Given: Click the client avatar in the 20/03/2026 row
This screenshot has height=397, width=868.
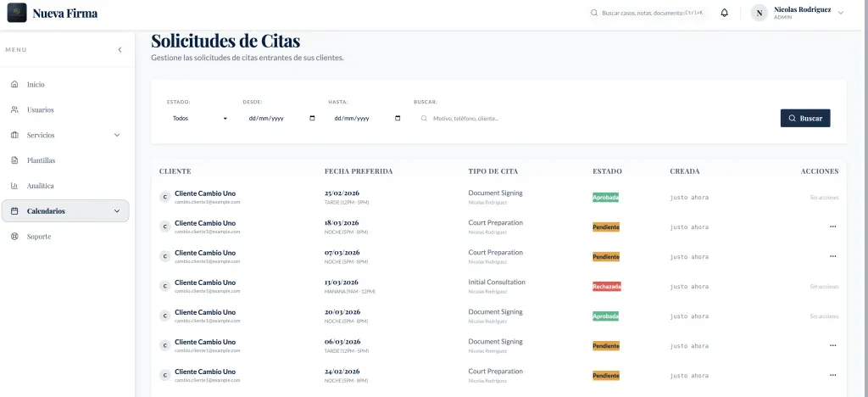Looking at the screenshot, I should click(165, 316).
